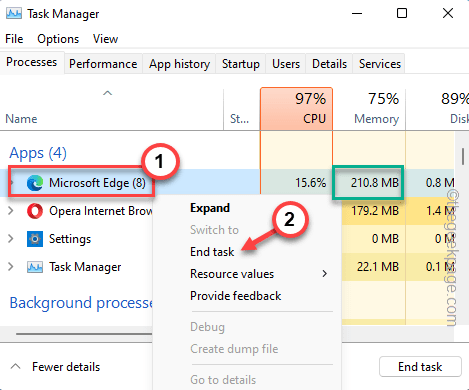Click the 179.2 MB memory value
This screenshot has height=390, width=469.
375,211
